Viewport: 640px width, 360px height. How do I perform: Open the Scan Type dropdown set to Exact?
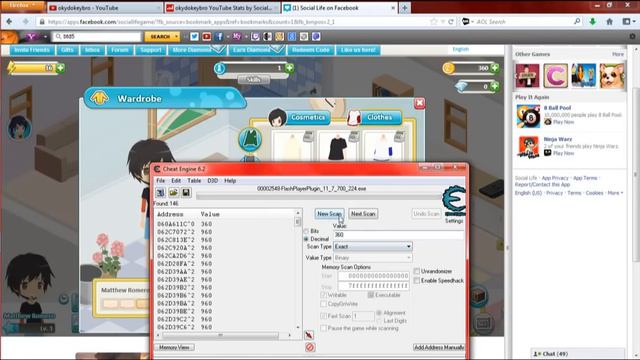click(373, 247)
